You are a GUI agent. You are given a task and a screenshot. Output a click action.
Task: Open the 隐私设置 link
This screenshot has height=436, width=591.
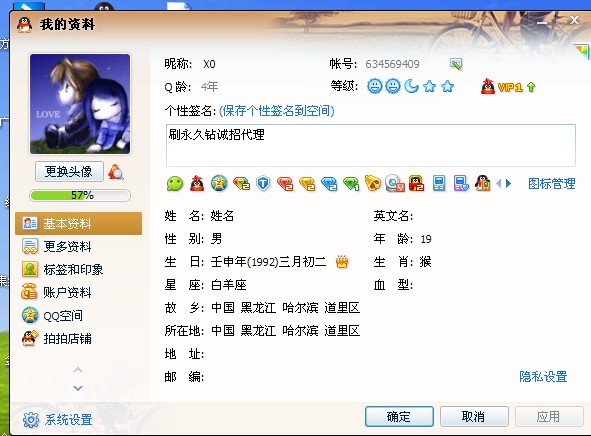tap(543, 376)
